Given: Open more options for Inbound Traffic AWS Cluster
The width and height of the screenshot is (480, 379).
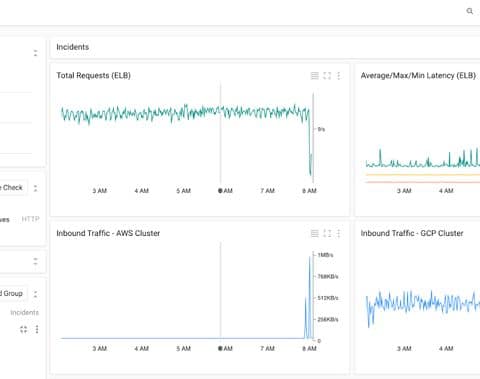Looking at the screenshot, I should tap(339, 233).
